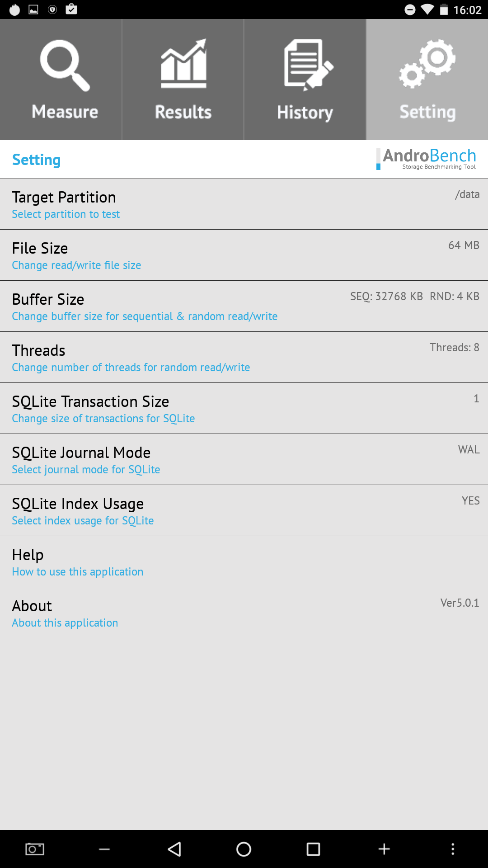Tap the home circle navigation button
Image resolution: width=488 pixels, height=868 pixels.
(244, 849)
